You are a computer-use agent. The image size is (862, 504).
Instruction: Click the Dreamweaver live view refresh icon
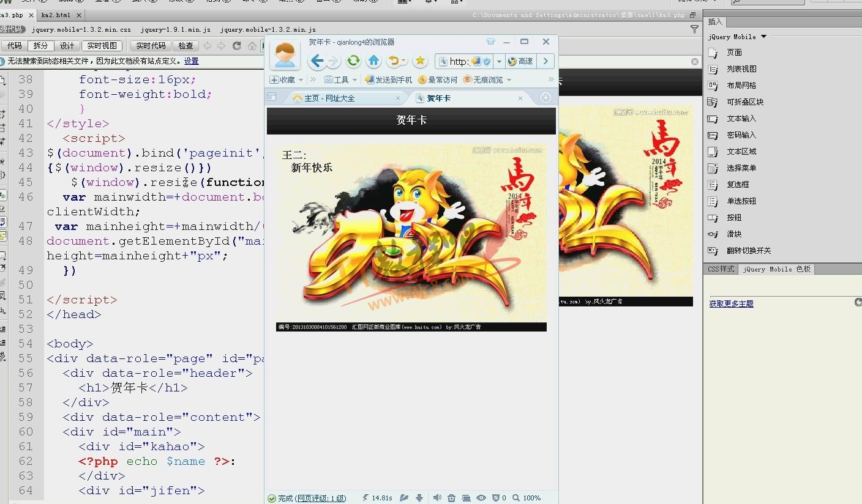[237, 46]
